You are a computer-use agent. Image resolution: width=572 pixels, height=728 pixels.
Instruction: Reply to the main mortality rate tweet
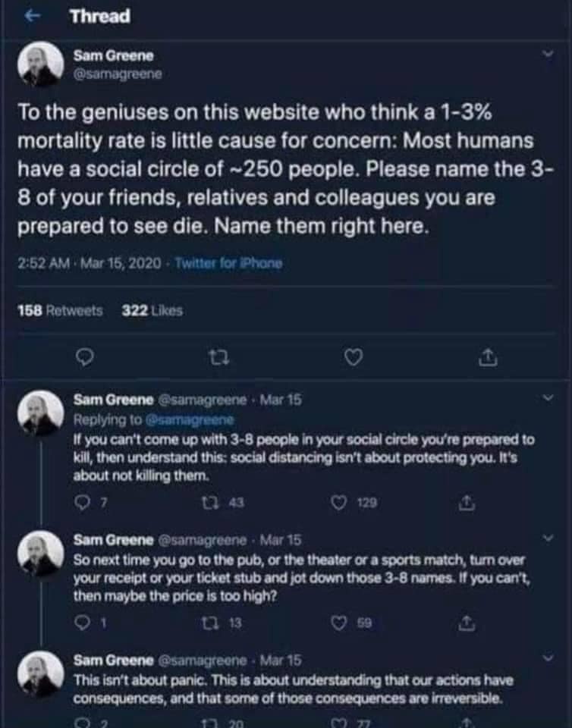86,357
